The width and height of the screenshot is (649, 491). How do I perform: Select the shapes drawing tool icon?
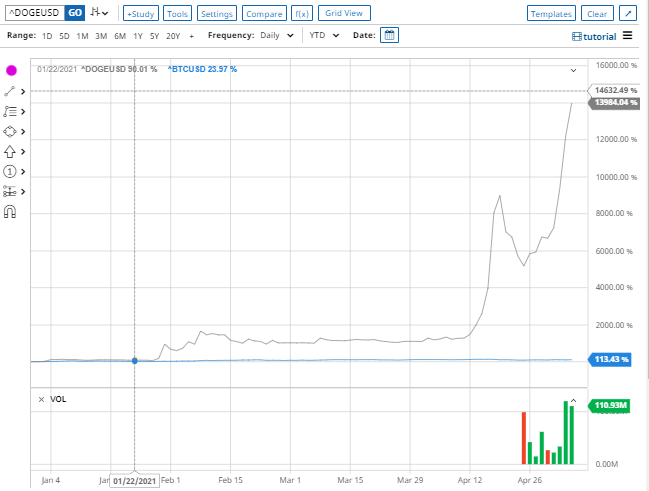tap(10, 132)
